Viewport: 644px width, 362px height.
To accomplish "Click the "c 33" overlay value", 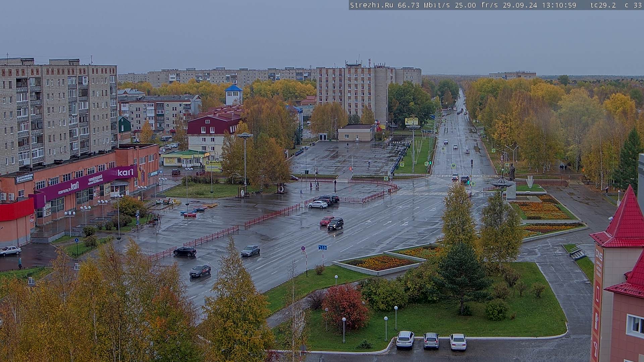I will tap(633, 5).
